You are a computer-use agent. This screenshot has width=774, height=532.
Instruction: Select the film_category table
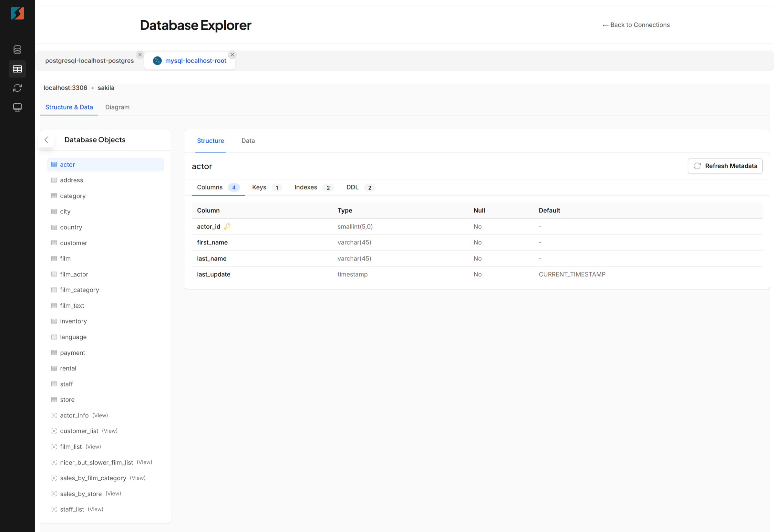click(x=79, y=290)
